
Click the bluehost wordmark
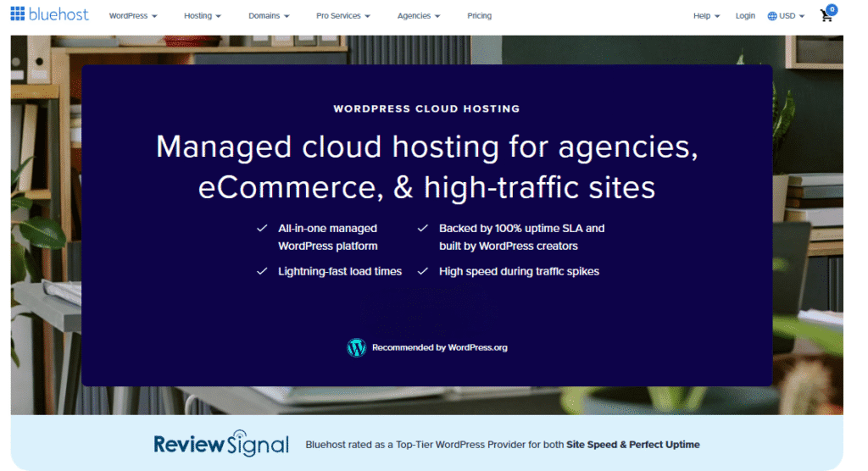pyautogui.click(x=58, y=14)
